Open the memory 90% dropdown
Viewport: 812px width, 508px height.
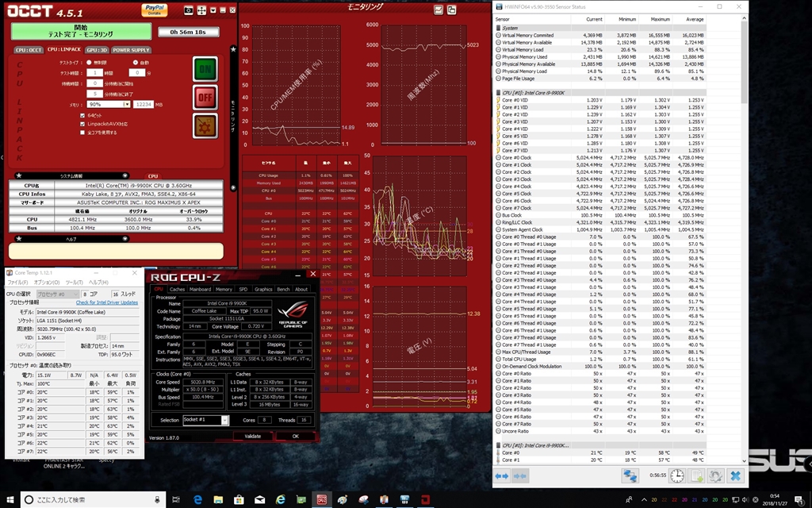click(x=126, y=104)
